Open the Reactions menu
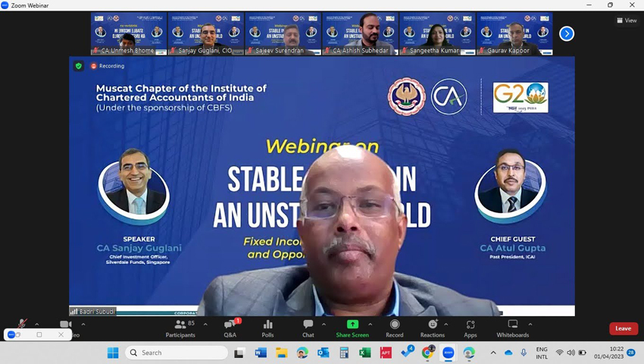The height and width of the screenshot is (364, 644). click(x=433, y=328)
